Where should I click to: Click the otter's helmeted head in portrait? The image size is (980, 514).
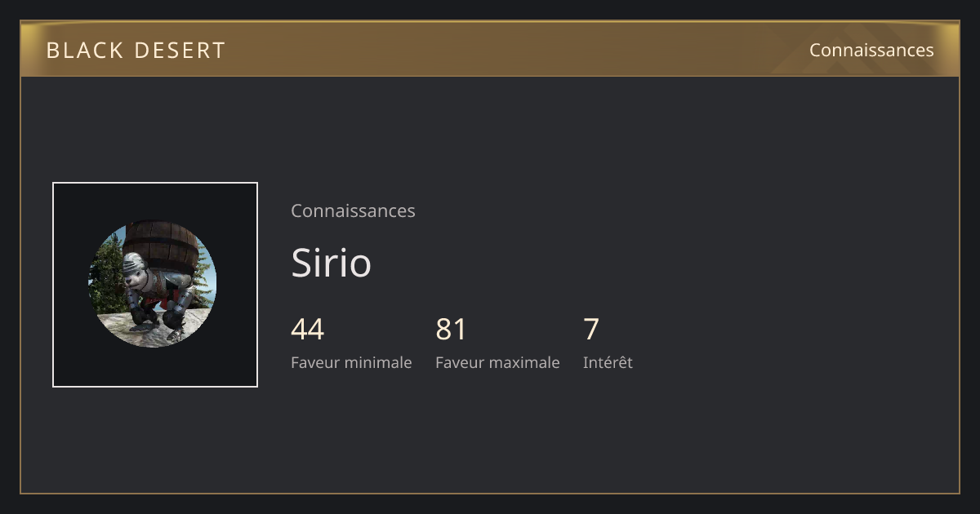137,271
